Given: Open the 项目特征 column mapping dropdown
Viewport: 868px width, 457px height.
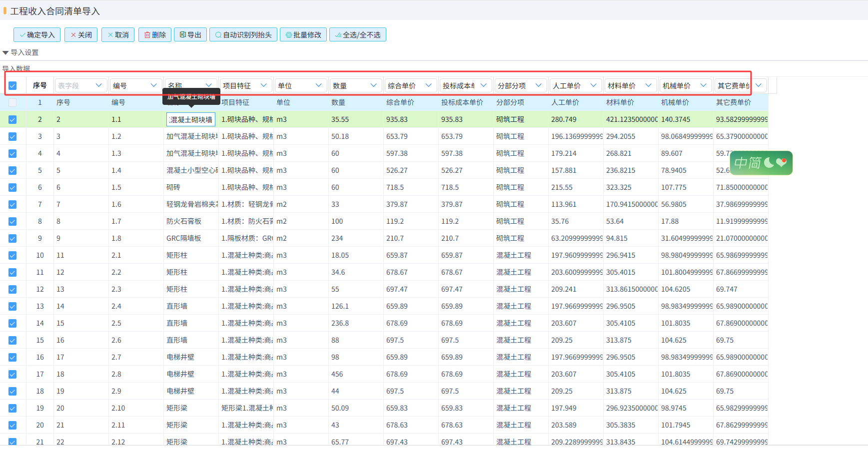Looking at the screenshot, I should pyautogui.click(x=246, y=85).
